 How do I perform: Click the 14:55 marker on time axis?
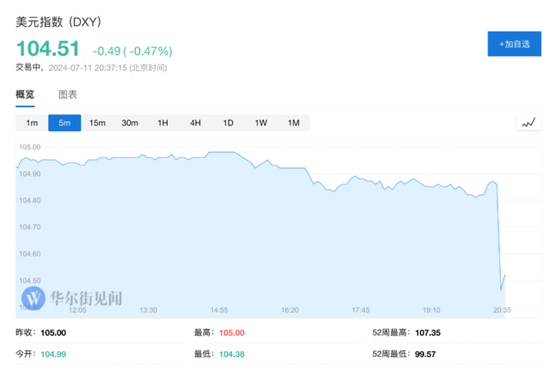(x=219, y=310)
